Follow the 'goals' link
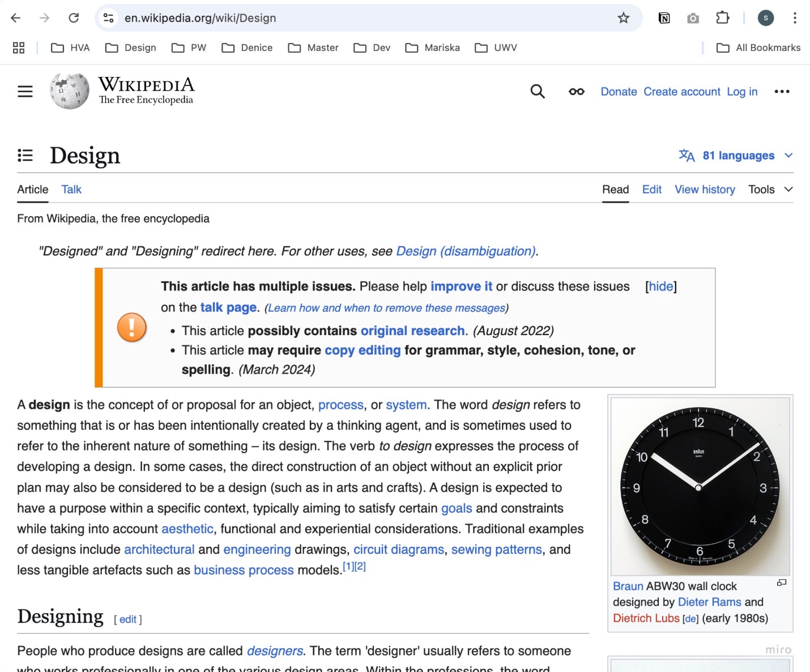Viewport: 810px width, 672px height. pos(457,508)
